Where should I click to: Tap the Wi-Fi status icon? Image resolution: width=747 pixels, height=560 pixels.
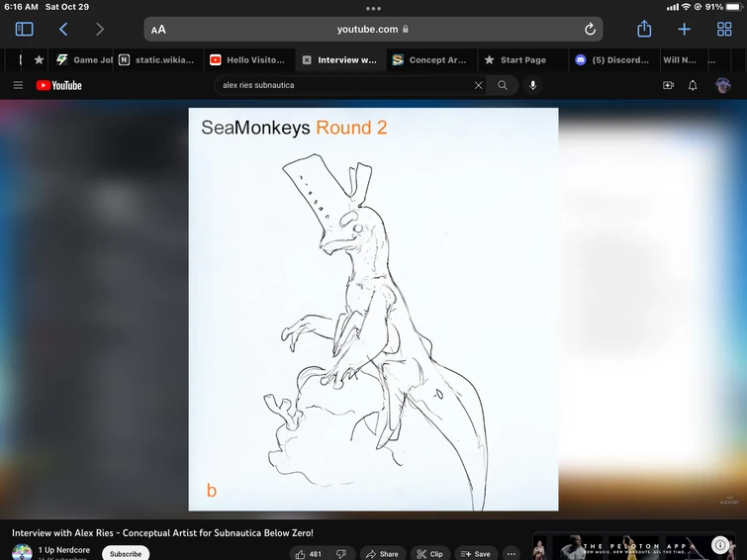(x=686, y=7)
